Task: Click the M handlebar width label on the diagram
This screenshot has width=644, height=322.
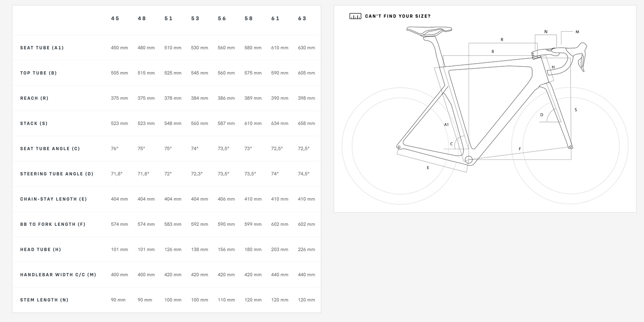Action: [x=577, y=32]
